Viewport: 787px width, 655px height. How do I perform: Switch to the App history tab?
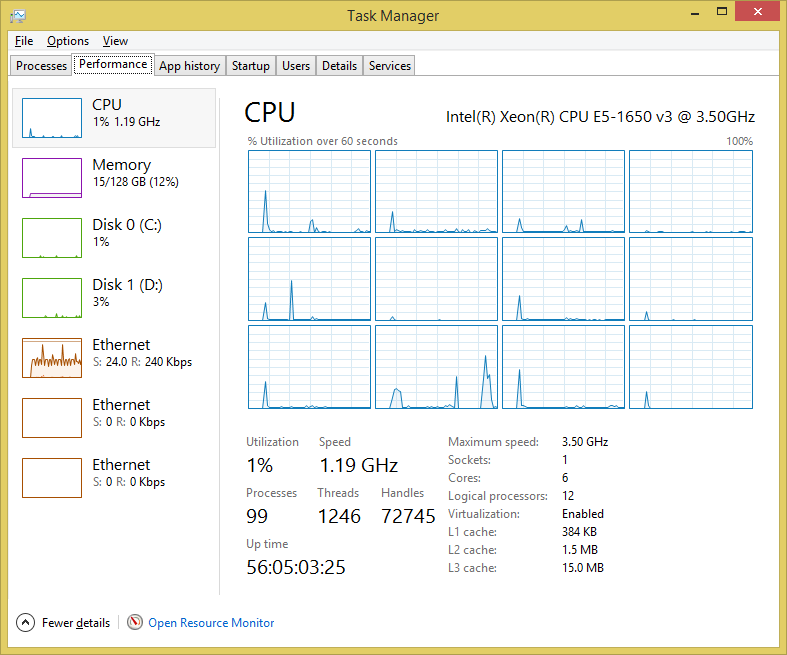tap(190, 66)
